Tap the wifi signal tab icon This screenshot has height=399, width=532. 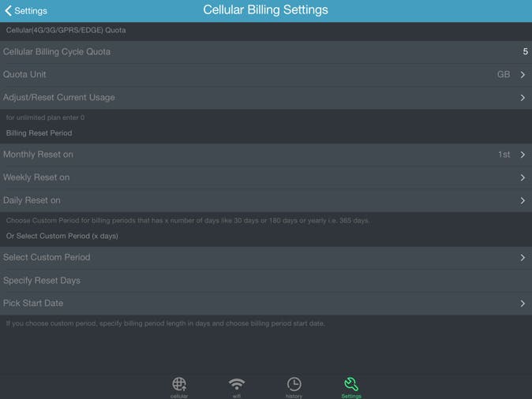pos(237,384)
